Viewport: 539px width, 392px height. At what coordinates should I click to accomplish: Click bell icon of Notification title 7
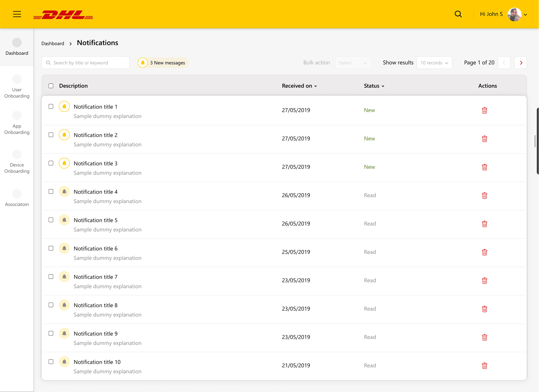coord(64,277)
